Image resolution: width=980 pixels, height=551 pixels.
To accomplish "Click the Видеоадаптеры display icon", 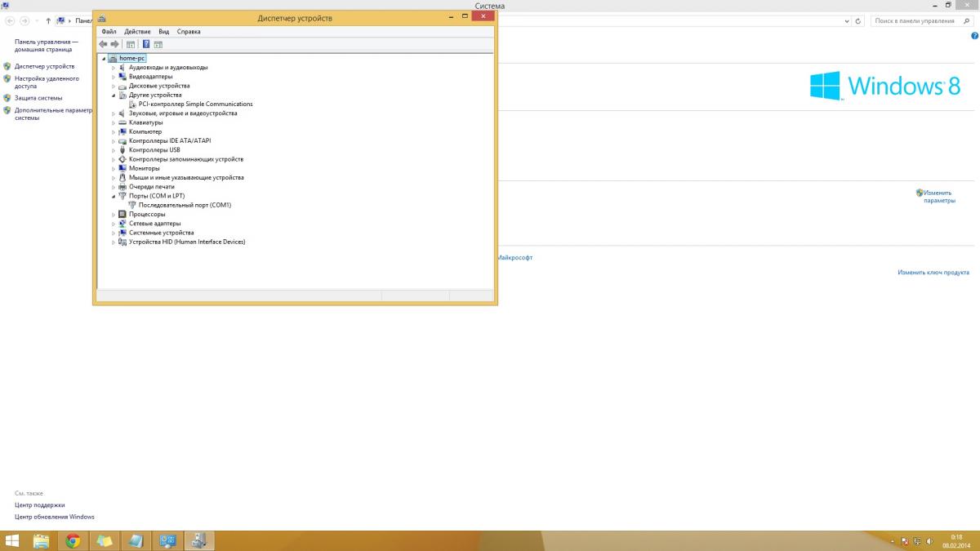I will click(x=122, y=76).
